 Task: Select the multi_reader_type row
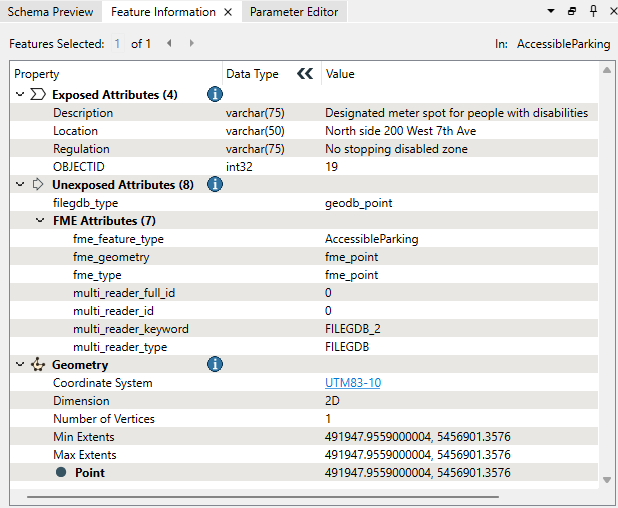(x=304, y=346)
